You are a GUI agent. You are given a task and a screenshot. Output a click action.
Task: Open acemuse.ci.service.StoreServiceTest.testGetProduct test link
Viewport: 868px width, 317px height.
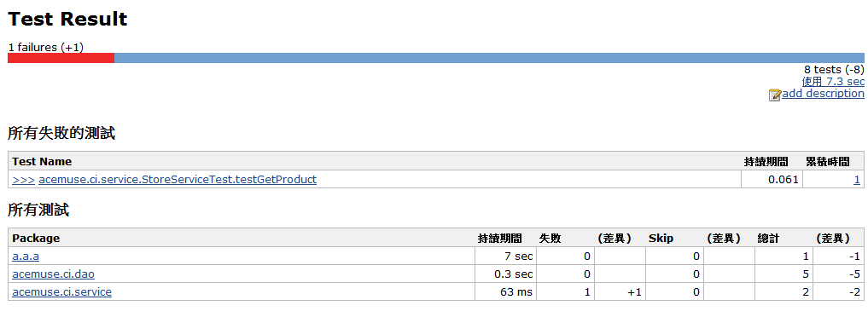pos(178,180)
